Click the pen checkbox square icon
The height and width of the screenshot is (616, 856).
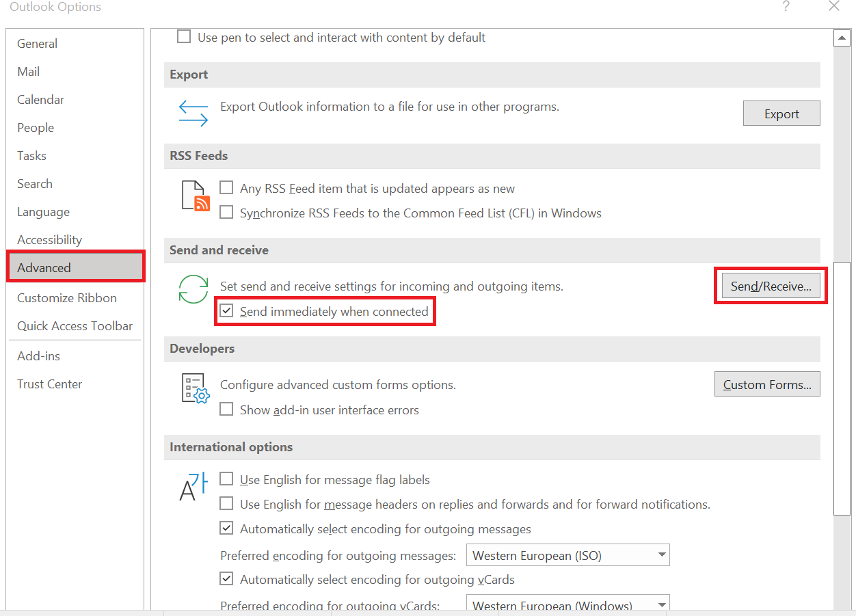(x=184, y=37)
